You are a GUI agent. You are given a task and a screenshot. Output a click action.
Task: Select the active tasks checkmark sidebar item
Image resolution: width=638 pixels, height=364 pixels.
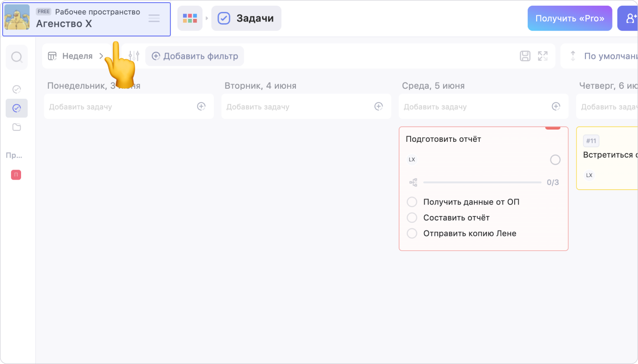[x=17, y=108]
